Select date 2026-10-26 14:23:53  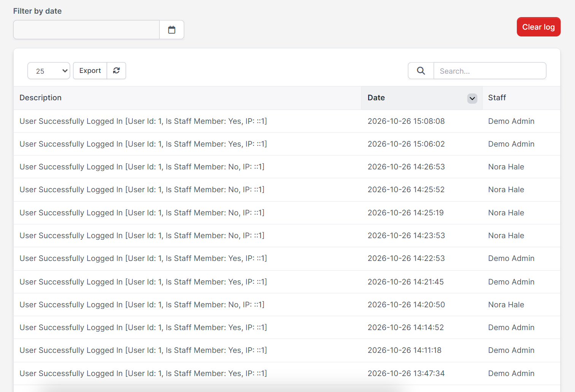click(x=406, y=236)
